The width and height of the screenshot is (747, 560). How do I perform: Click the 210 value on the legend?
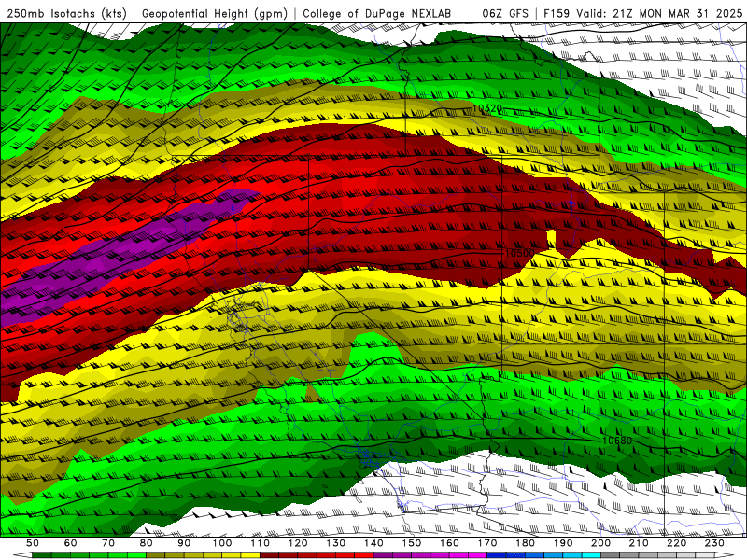tap(639, 543)
